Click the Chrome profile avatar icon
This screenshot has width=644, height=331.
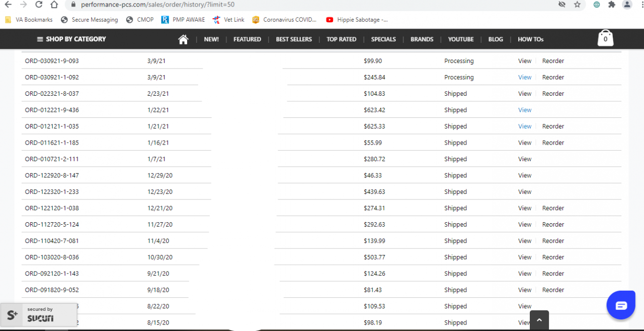tap(627, 5)
